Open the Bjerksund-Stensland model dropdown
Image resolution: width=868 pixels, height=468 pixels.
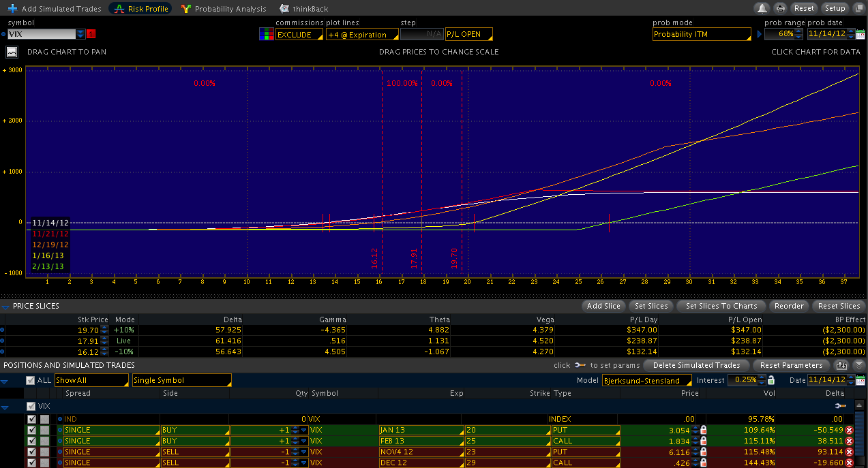(x=646, y=380)
